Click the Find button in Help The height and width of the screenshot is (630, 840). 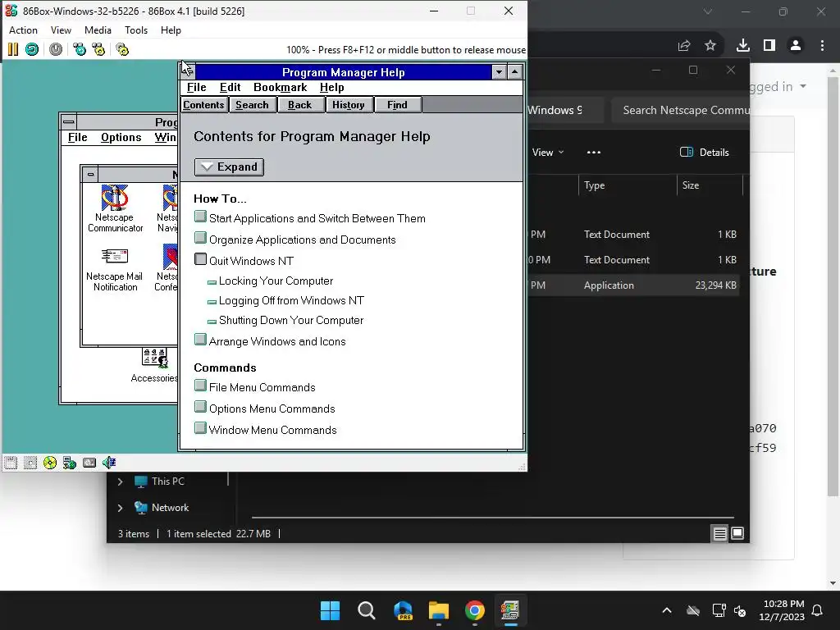[397, 104]
